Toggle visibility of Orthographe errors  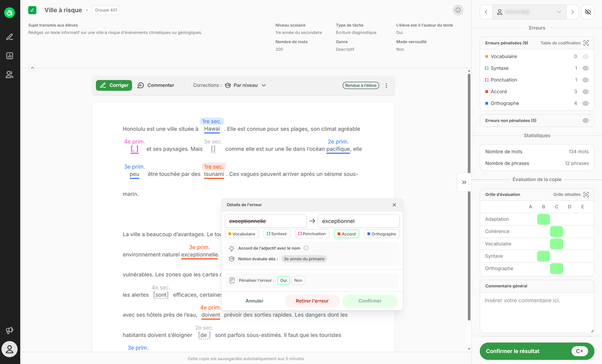point(585,103)
